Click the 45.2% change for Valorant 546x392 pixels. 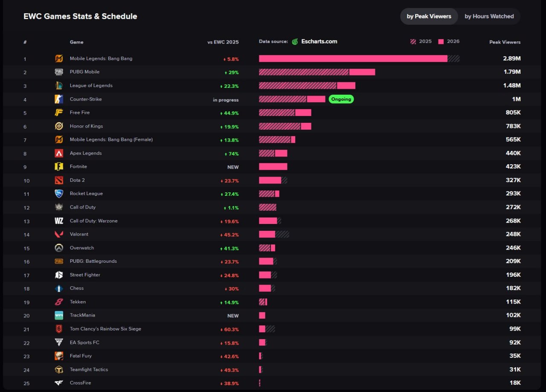229,235
